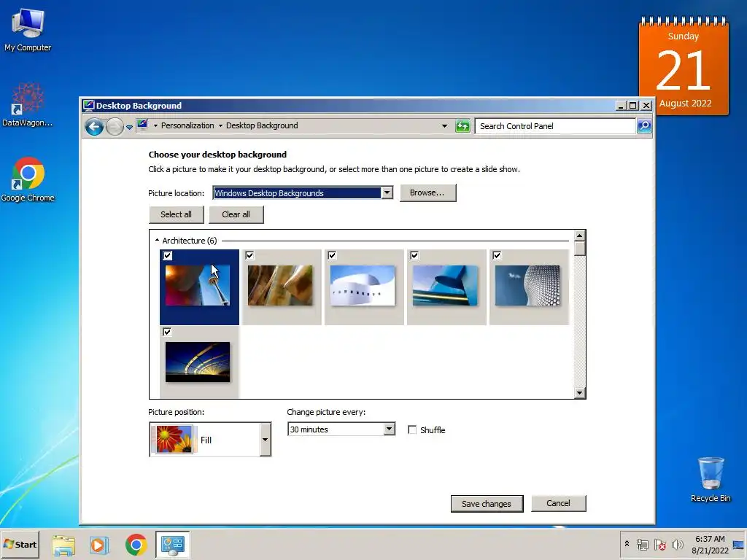Screen dimensions: 747x560
Task: Click the Action Center flag tray icon
Action: 659,544
